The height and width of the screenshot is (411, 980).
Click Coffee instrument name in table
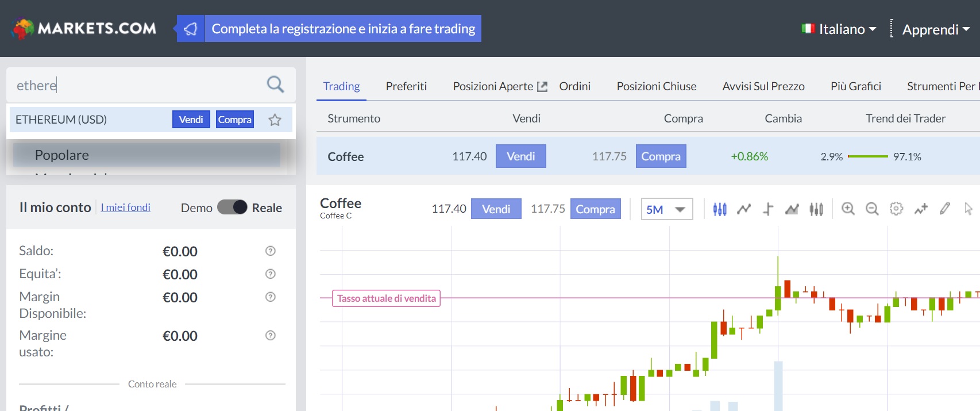click(x=346, y=156)
